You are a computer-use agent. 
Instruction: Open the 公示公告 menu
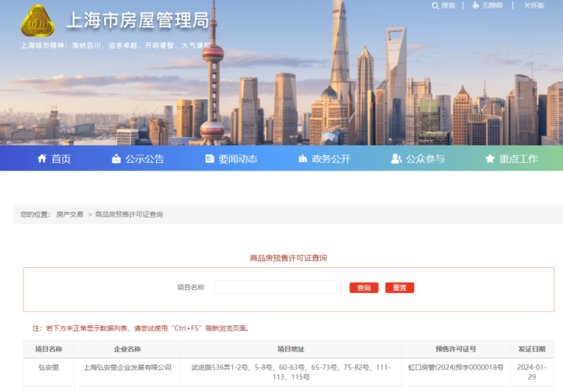[x=145, y=159]
